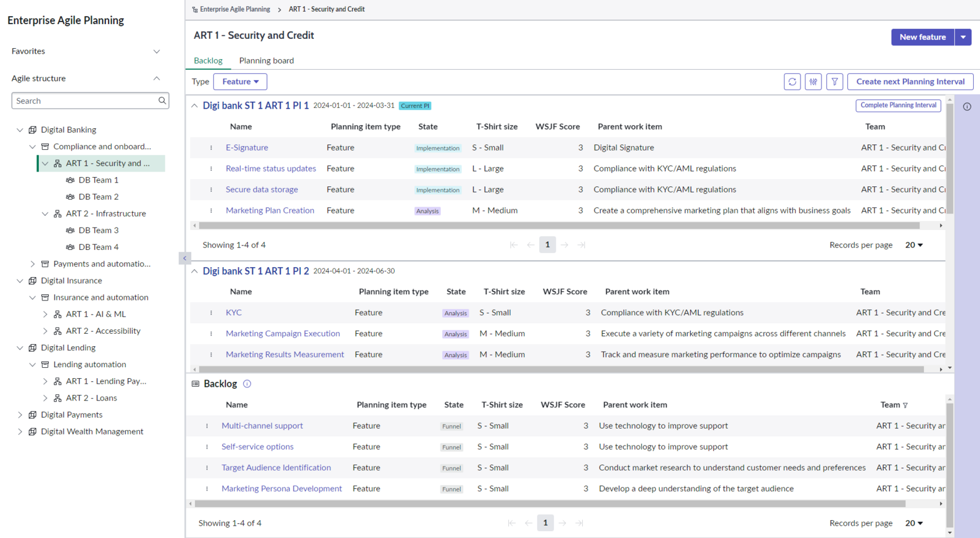980x538 pixels.
Task: Collapse the Digi bank ST 1 ART 1 PI 1 section
Action: tap(194, 106)
